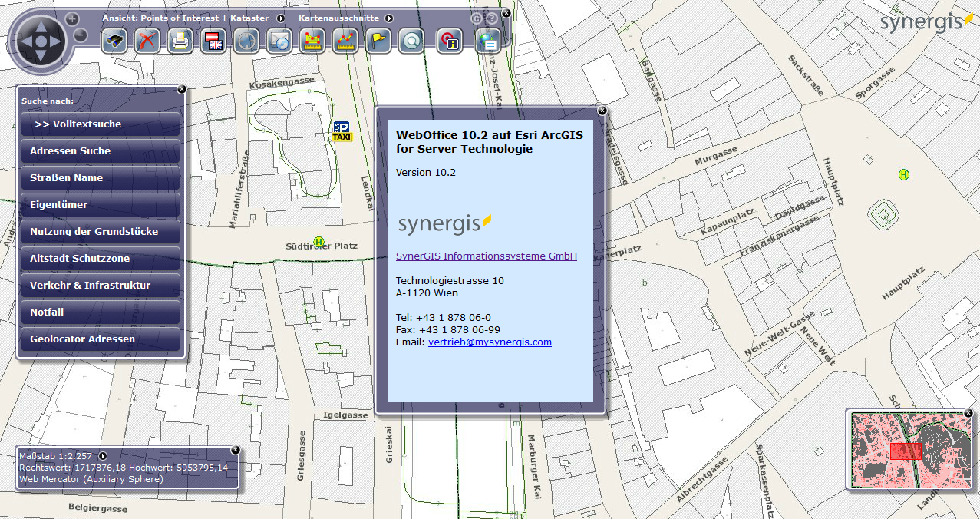Click the overview map thumbnail
Screen dimensions: 980x519
click(x=908, y=451)
